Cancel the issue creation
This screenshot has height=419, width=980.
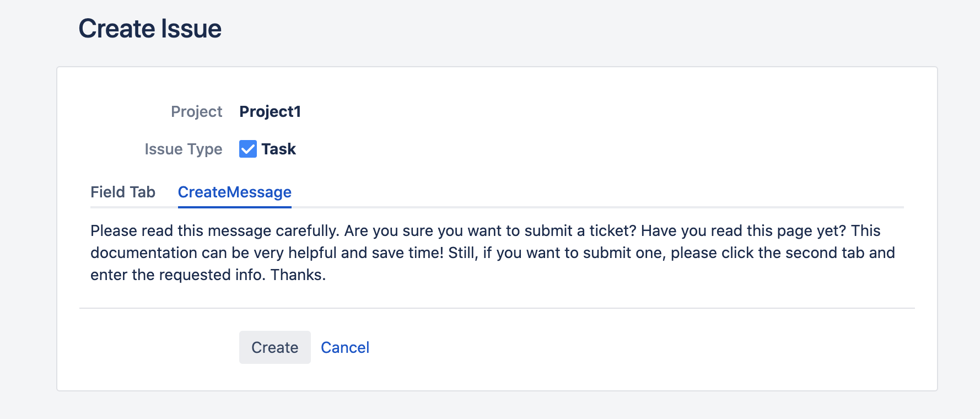click(345, 347)
